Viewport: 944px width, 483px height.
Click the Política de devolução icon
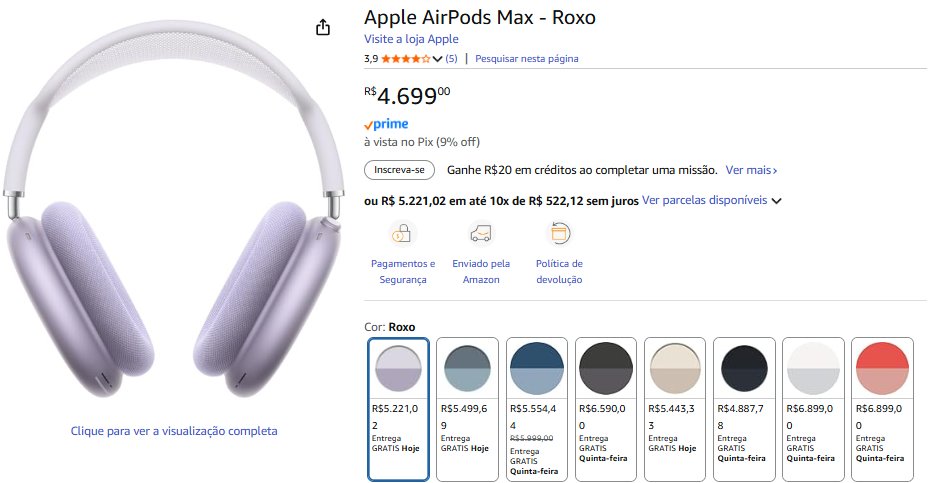point(559,234)
